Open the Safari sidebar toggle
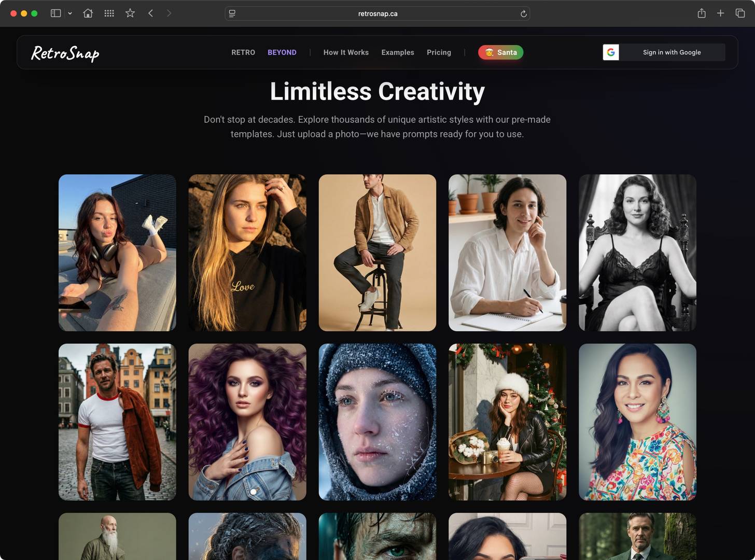 tap(55, 13)
